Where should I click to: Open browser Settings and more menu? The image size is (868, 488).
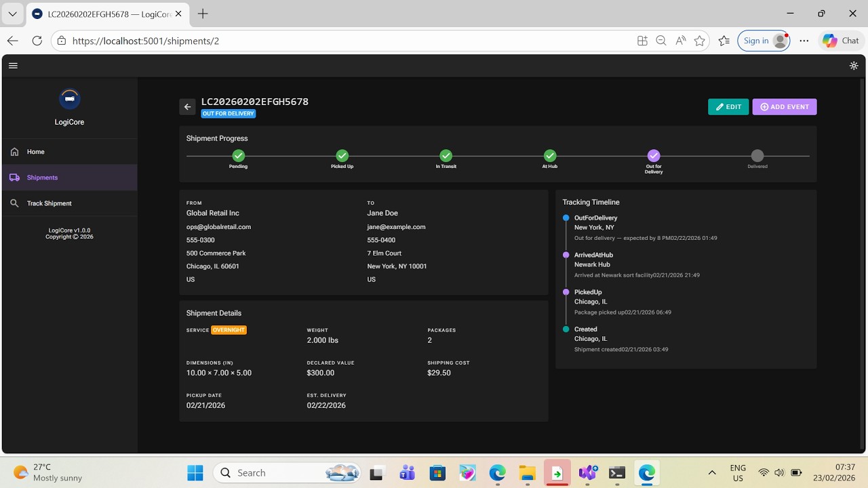pyautogui.click(x=804, y=41)
